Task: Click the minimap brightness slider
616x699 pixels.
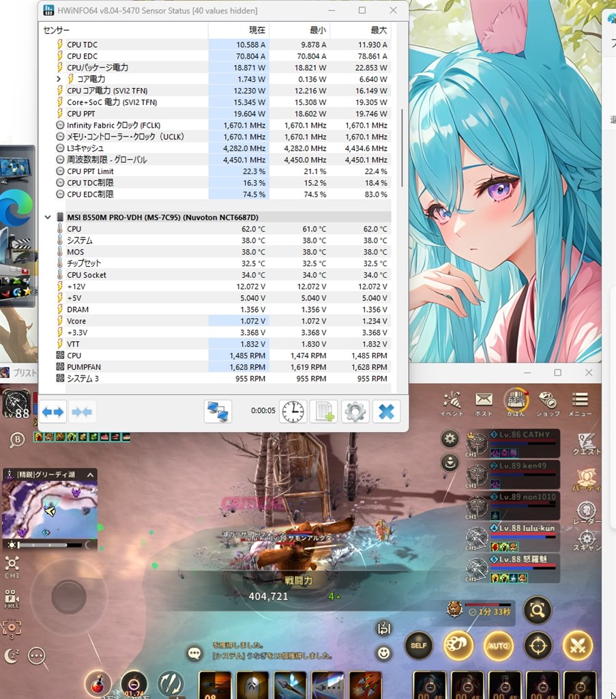Action: pyautogui.click(x=50, y=545)
